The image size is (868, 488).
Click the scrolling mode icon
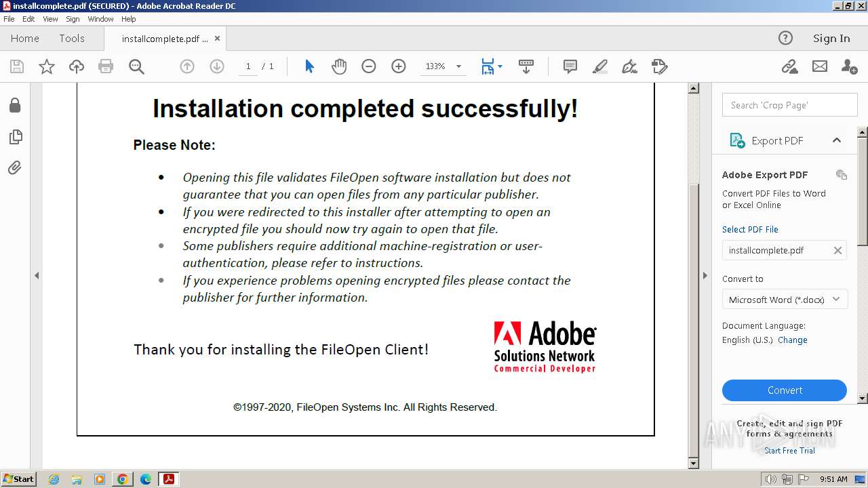[x=526, y=66]
